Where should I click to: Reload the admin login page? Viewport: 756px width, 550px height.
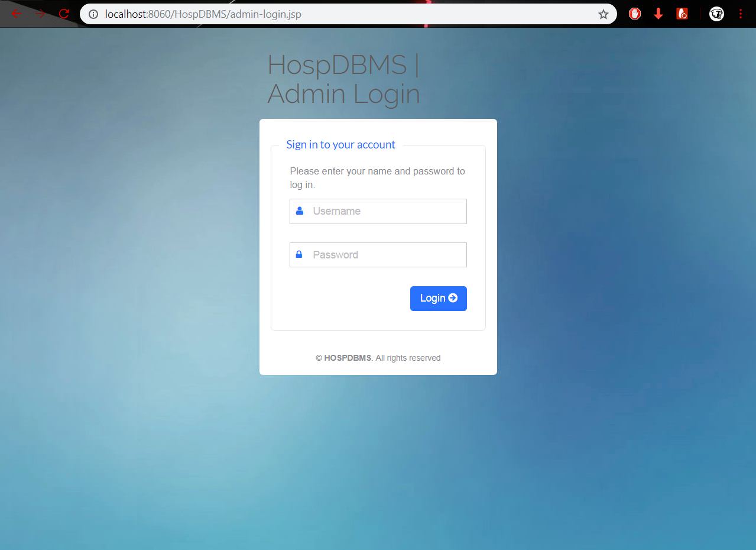click(x=64, y=14)
